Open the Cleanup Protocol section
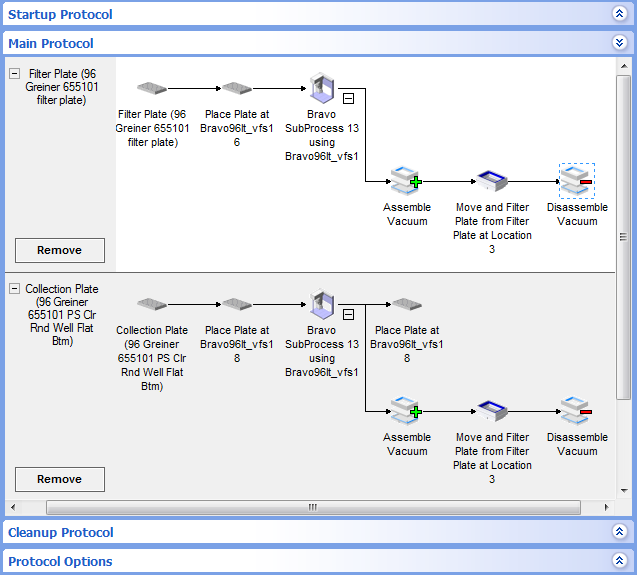Screen dimensions: 637x575 click(619, 532)
